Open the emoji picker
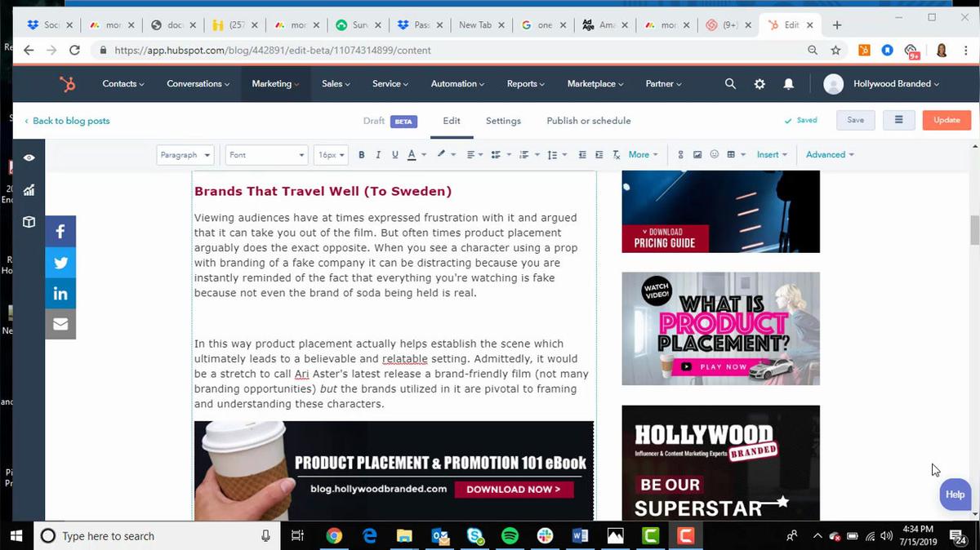 [715, 154]
